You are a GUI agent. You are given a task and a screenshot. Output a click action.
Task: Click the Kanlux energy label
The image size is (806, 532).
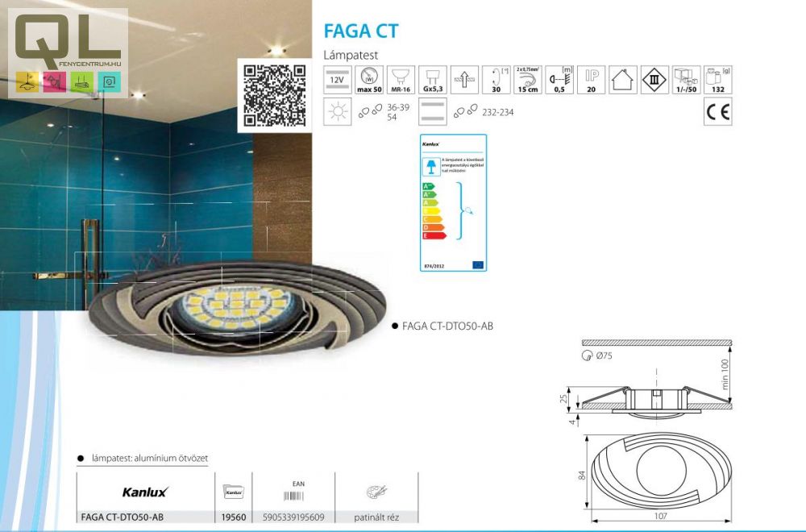pos(453,202)
